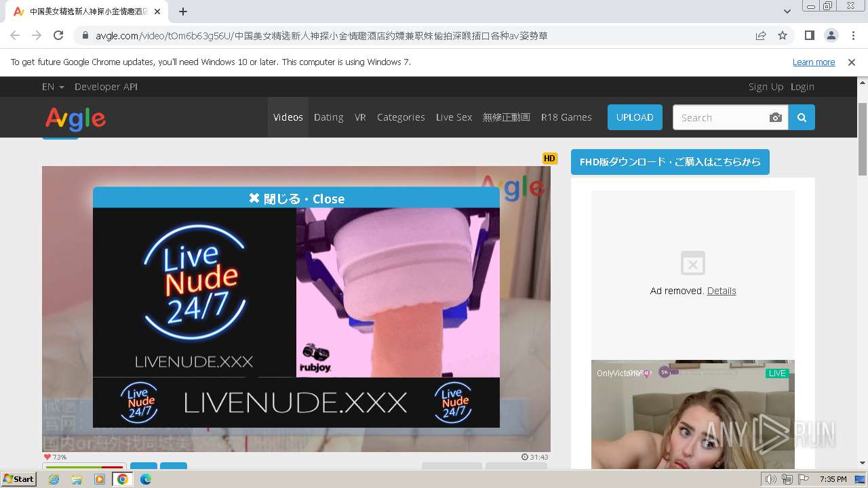Open File Explorer folder on taskbar
The width and height of the screenshot is (868, 488).
click(77, 479)
